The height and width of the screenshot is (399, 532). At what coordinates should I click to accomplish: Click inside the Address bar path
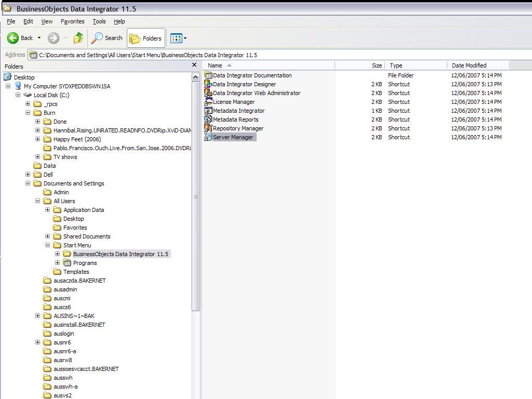[x=156, y=55]
